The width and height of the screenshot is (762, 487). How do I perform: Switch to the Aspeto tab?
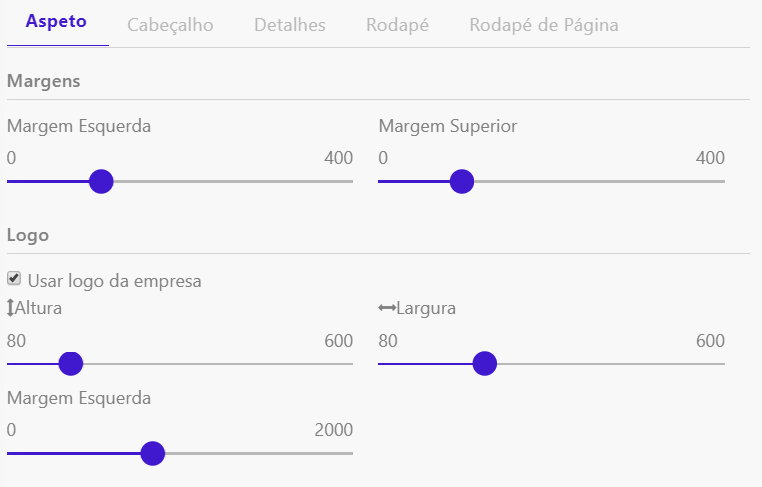coord(56,22)
